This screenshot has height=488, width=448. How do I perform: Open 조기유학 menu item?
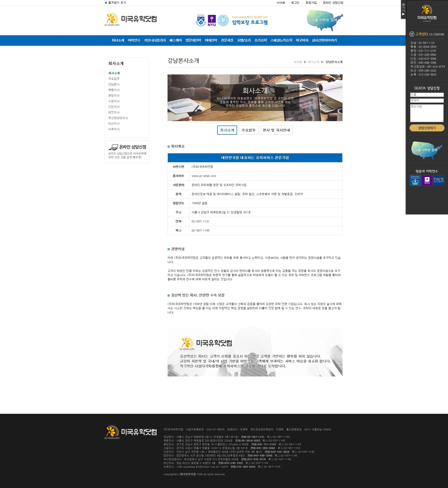pos(261,40)
